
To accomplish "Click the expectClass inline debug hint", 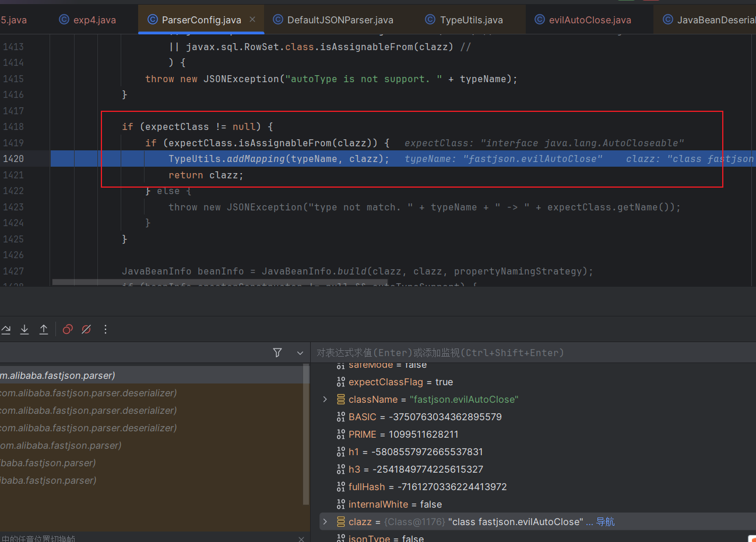I will coord(544,143).
